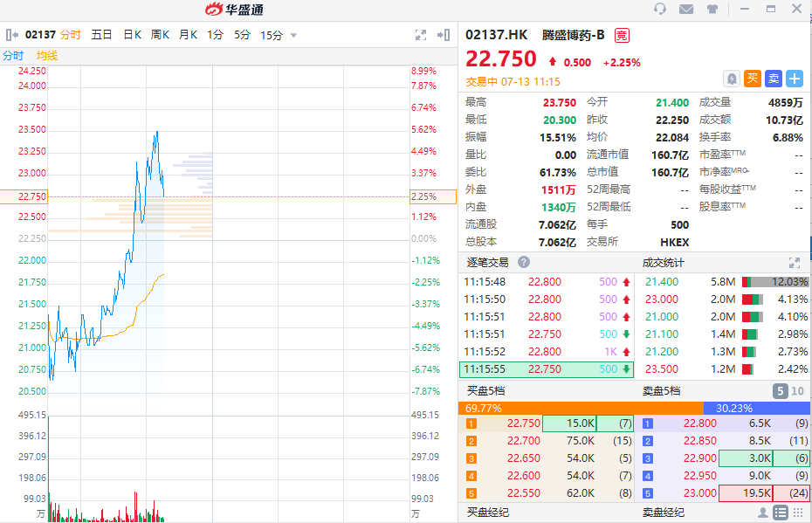Show broker person view icon
The width and height of the screenshot is (812, 523).
coord(763,513)
